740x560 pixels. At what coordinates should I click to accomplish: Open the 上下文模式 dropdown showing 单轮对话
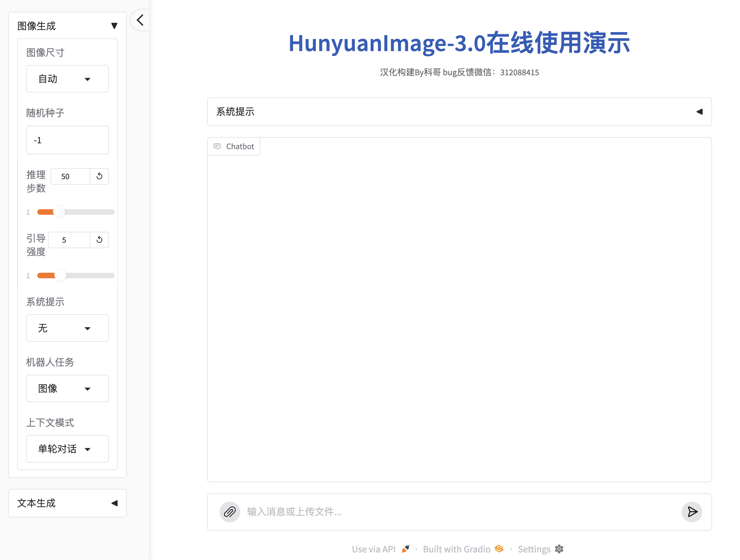(x=67, y=449)
